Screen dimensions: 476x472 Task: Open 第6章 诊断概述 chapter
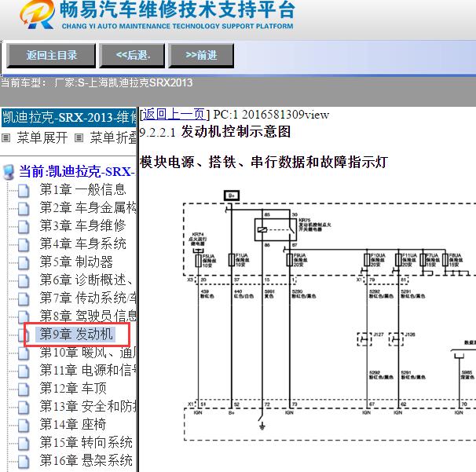(86, 280)
